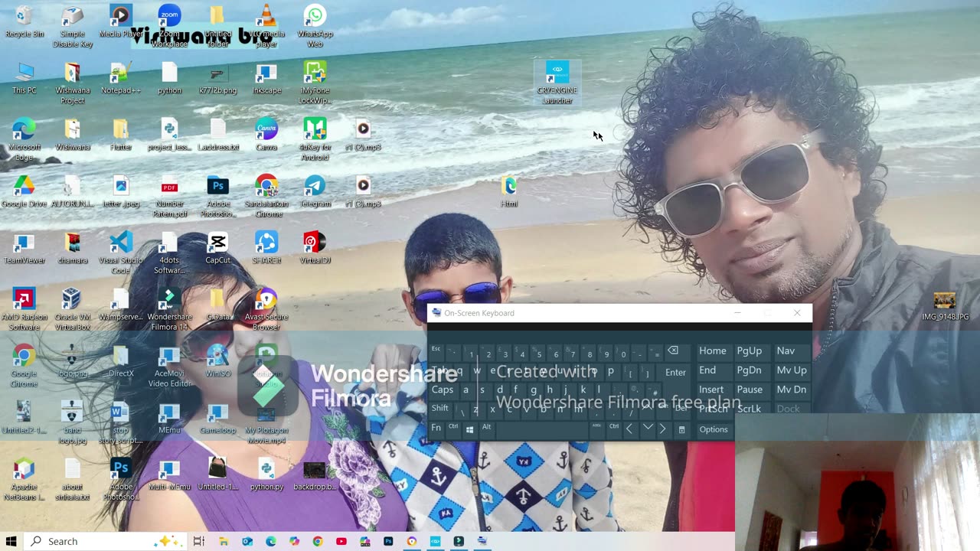The image size is (980, 551).
Task: Select the Html desktop shortcut
Action: pyautogui.click(x=509, y=191)
